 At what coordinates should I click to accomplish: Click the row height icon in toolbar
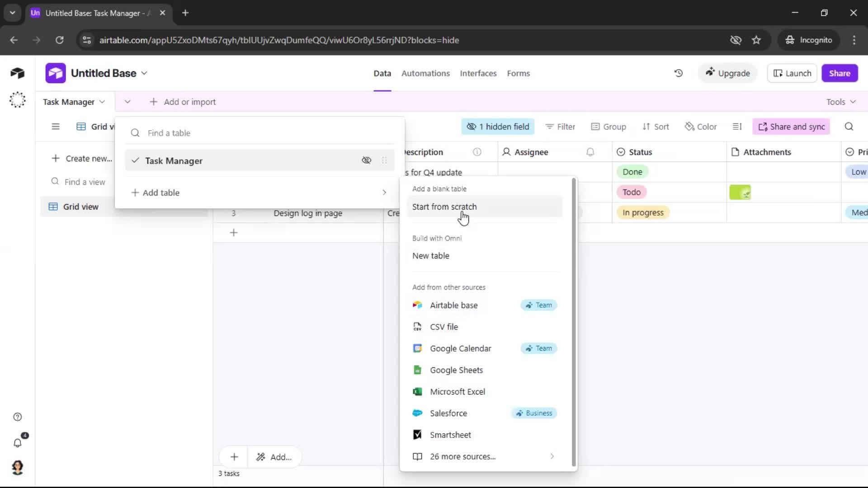click(x=737, y=127)
